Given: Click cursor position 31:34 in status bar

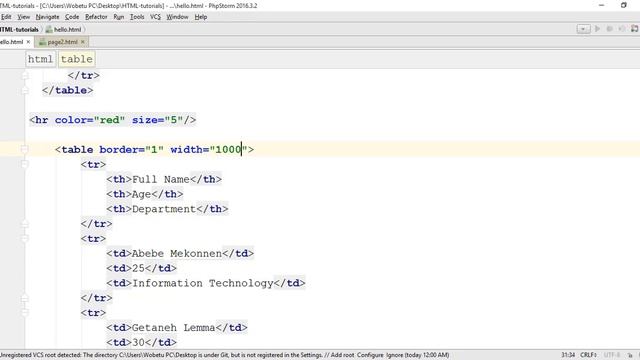Looking at the screenshot, I should coord(568,355).
